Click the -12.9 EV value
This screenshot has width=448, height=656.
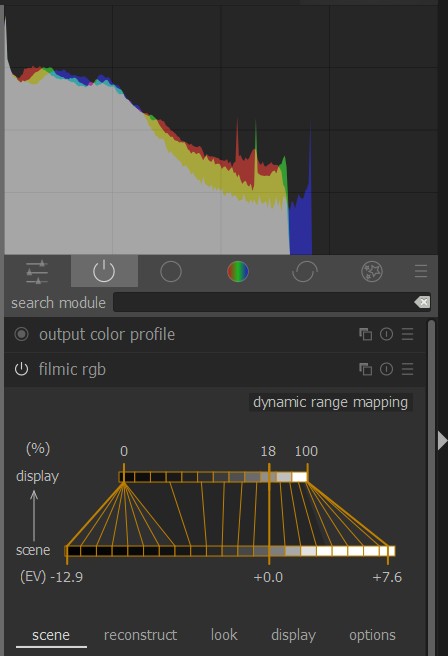67,577
